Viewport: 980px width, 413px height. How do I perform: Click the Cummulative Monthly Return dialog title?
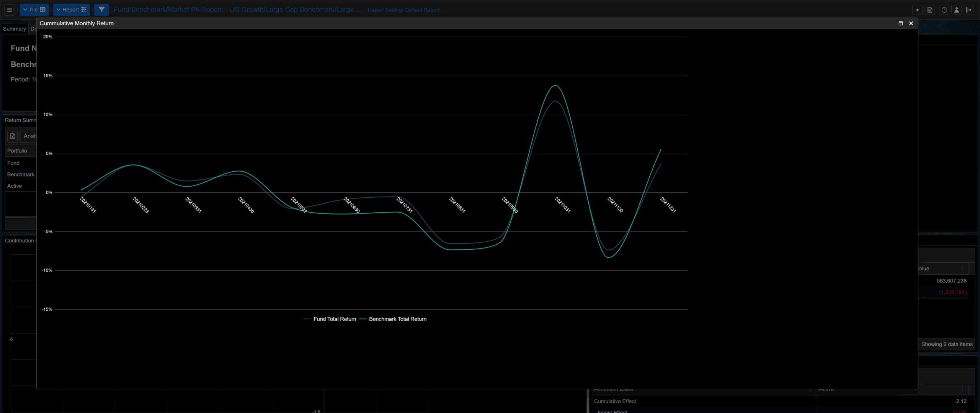coord(77,23)
